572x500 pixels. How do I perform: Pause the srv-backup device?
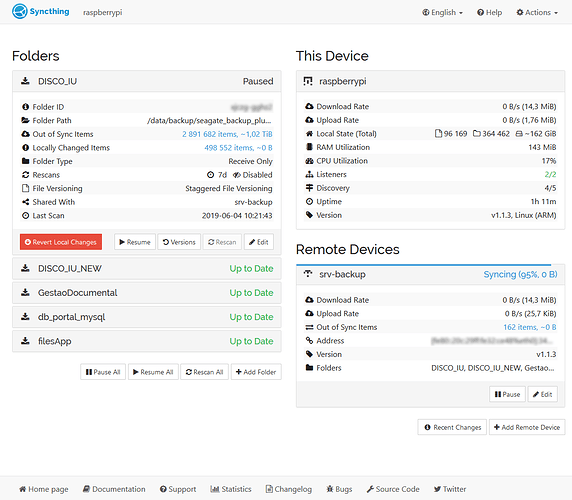(507, 394)
